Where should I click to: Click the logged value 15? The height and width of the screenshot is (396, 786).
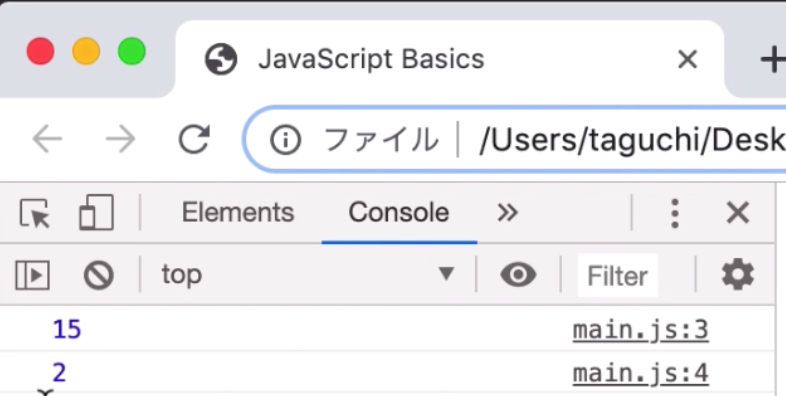point(67,330)
